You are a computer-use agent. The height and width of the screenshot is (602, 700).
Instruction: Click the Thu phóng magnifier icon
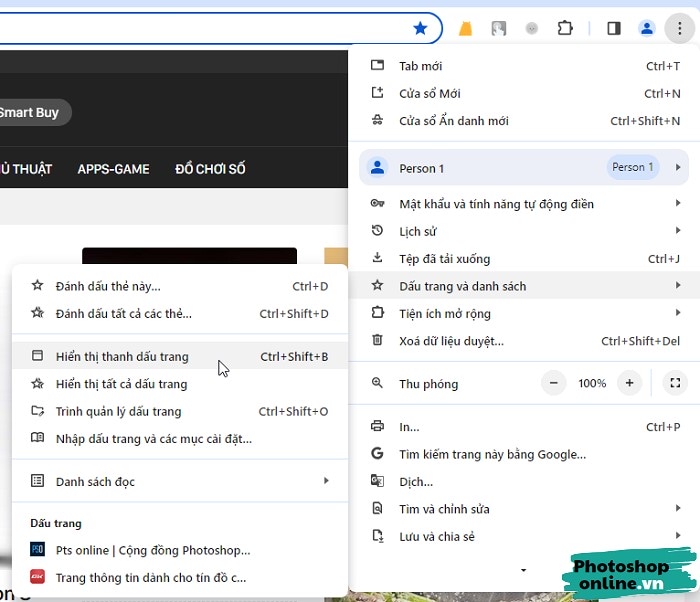click(377, 383)
